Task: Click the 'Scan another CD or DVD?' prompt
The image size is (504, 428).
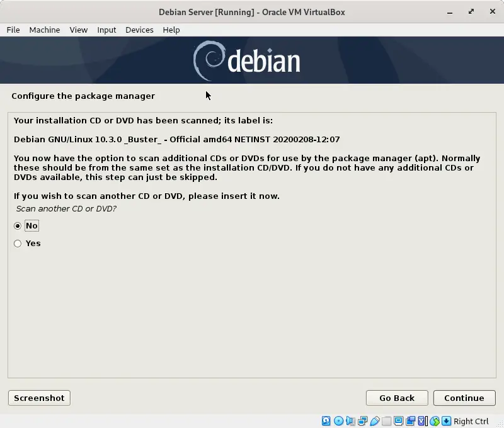Action: click(66, 209)
